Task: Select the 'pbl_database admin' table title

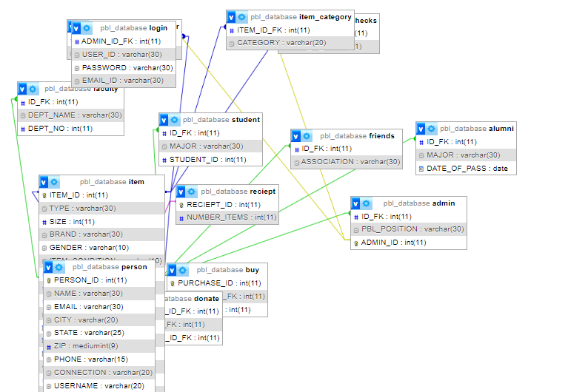Action: (419, 203)
